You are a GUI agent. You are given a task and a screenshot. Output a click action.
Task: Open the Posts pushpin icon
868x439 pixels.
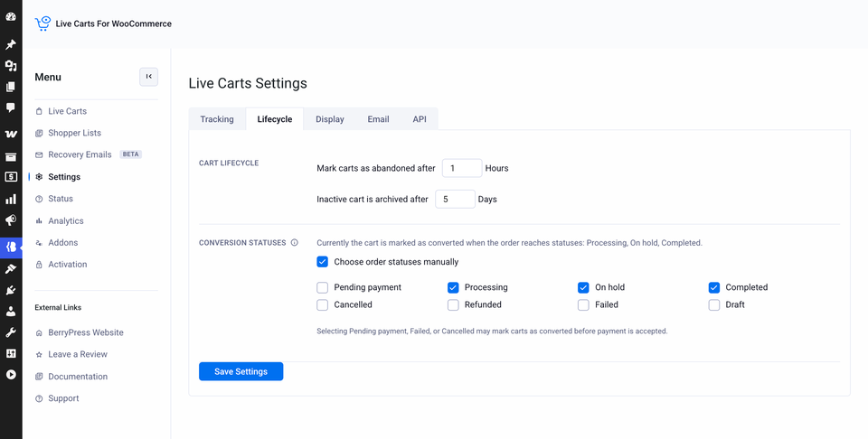click(11, 44)
